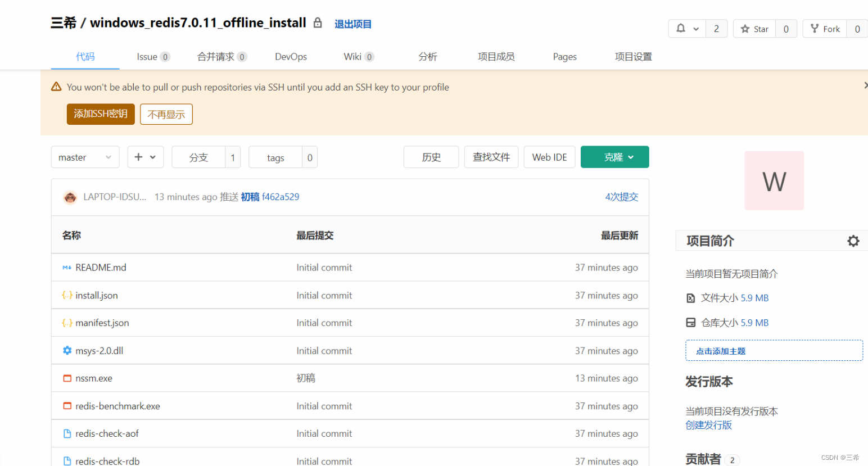Screen dimensions: 868x466
Task: Click the document icon before 文件大小
Action: tap(691, 297)
